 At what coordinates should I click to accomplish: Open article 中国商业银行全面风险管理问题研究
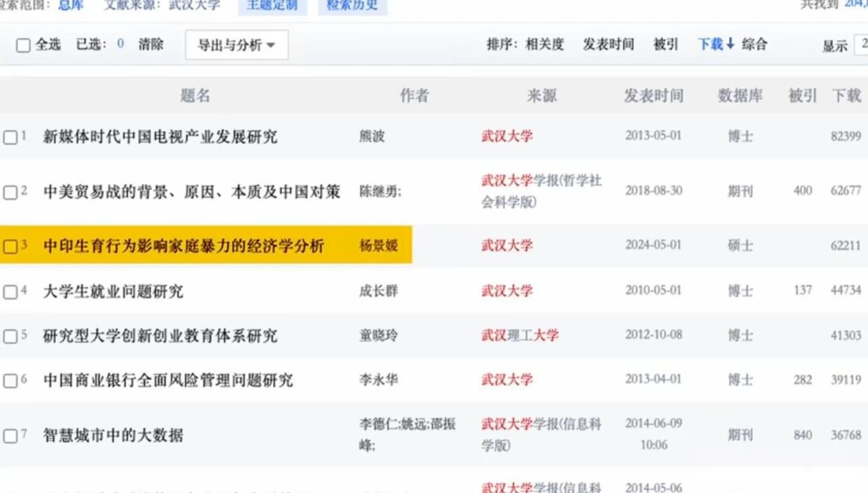click(x=168, y=380)
